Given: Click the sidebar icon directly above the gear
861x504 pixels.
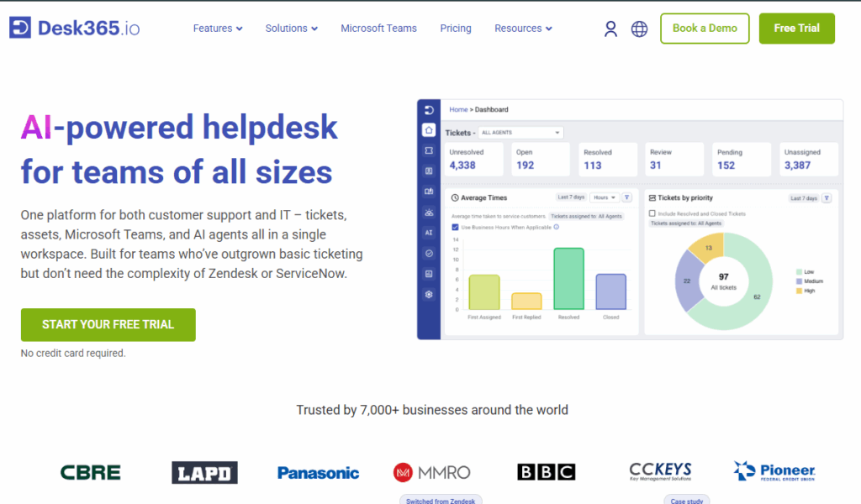Looking at the screenshot, I should (429, 274).
